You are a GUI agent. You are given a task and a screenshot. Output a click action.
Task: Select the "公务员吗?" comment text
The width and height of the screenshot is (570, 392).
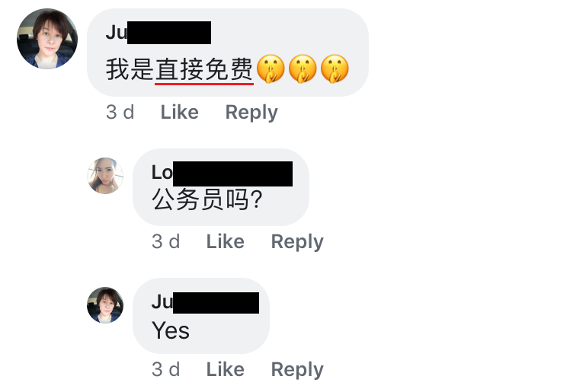tap(207, 199)
